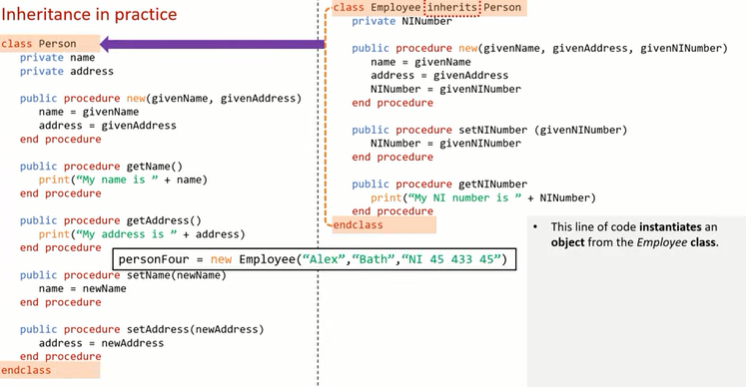The width and height of the screenshot is (746, 387).
Task: Click the Person 'endclass' highlight at bottom
Action: pos(49,370)
